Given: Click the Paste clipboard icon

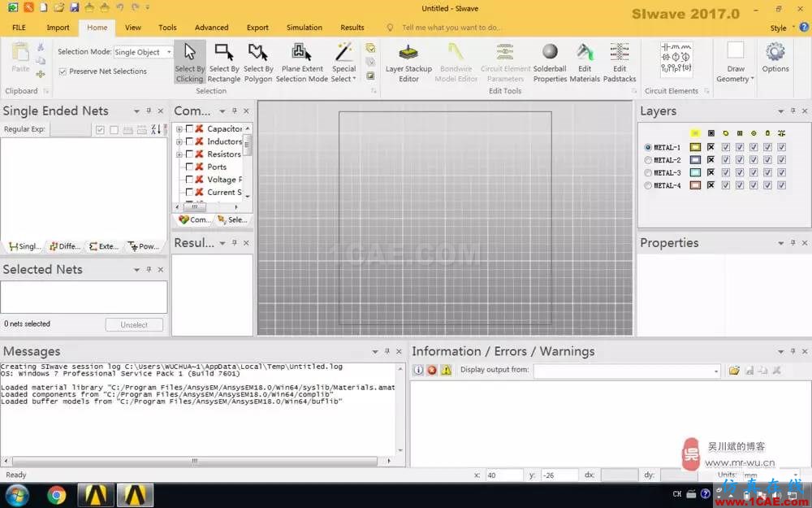Looking at the screenshot, I should point(20,58).
